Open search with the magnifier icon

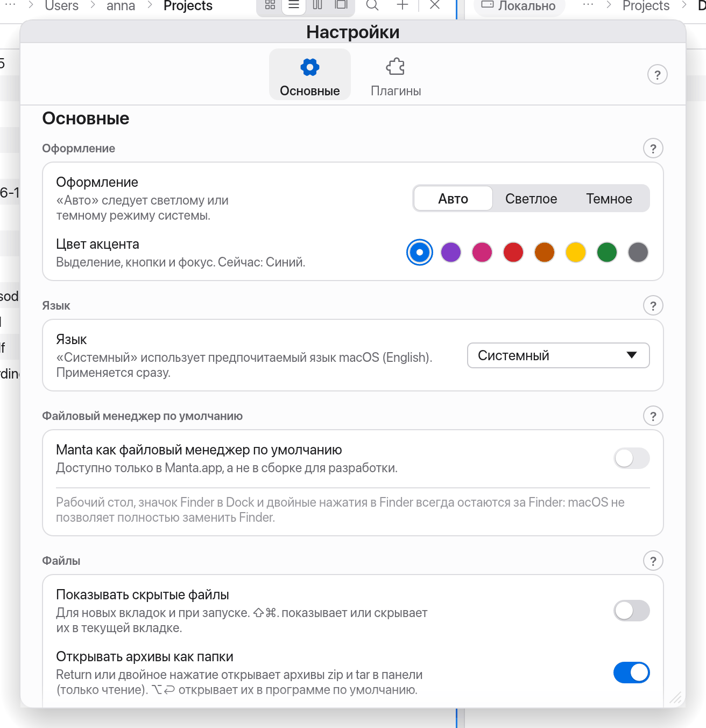pos(372,5)
